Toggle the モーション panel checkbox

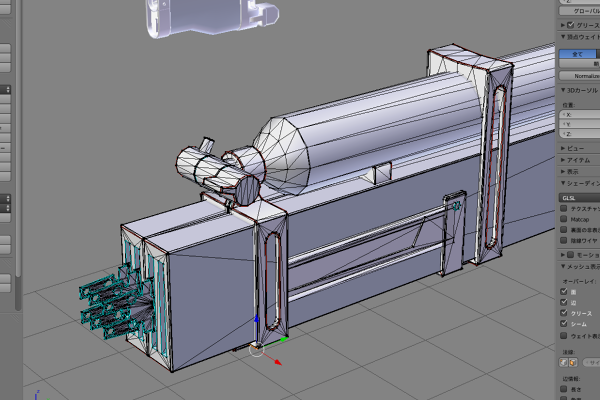571,255
